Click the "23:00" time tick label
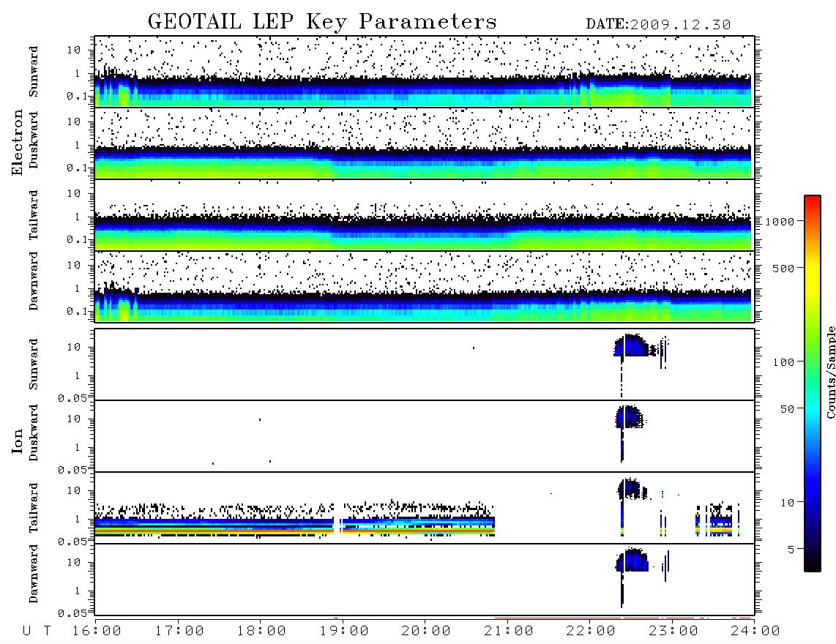This screenshot has width=836, height=644. [x=673, y=632]
